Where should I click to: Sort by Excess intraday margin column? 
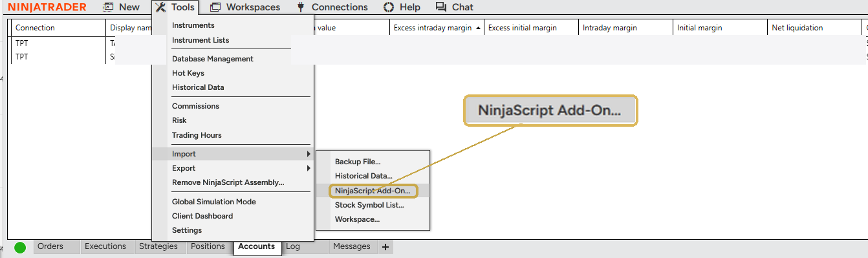437,28
